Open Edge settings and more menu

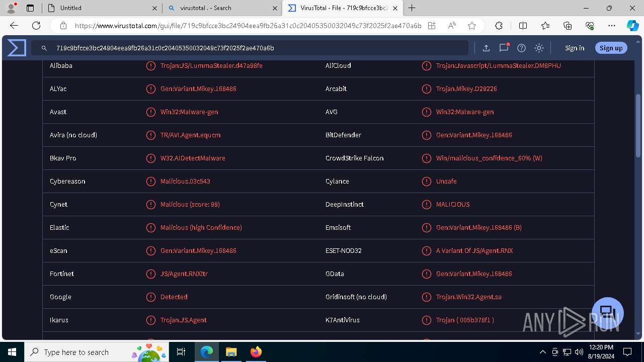coord(612,26)
